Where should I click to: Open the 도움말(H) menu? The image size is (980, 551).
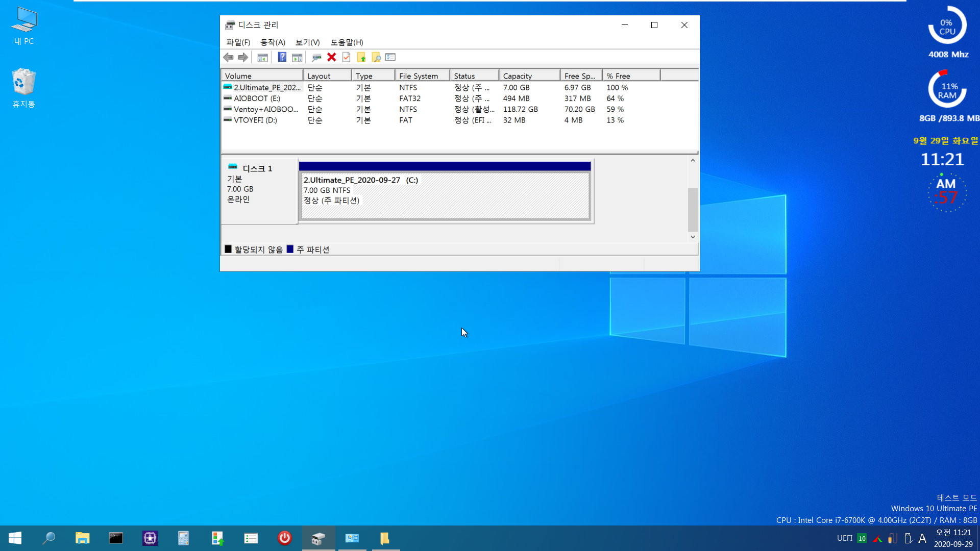pyautogui.click(x=347, y=42)
